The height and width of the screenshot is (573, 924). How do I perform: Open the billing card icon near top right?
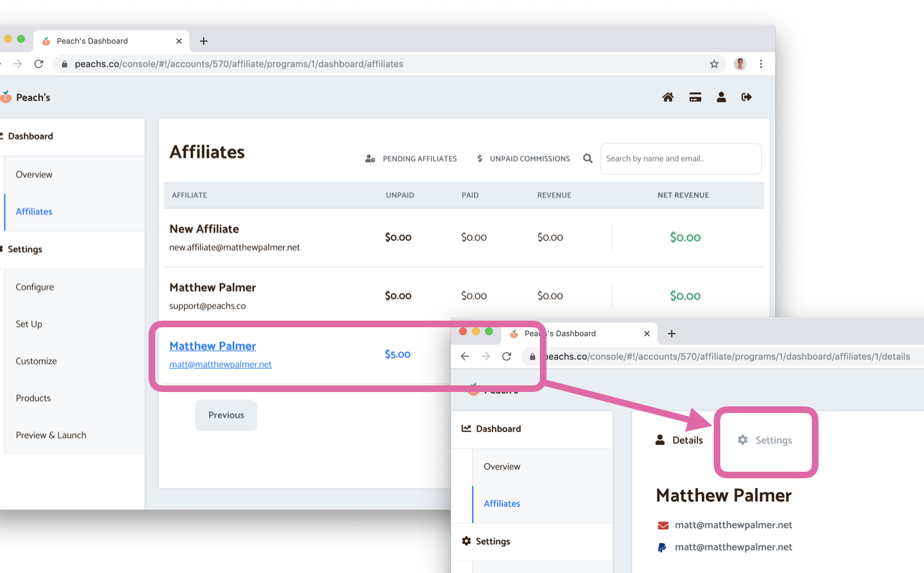(694, 96)
